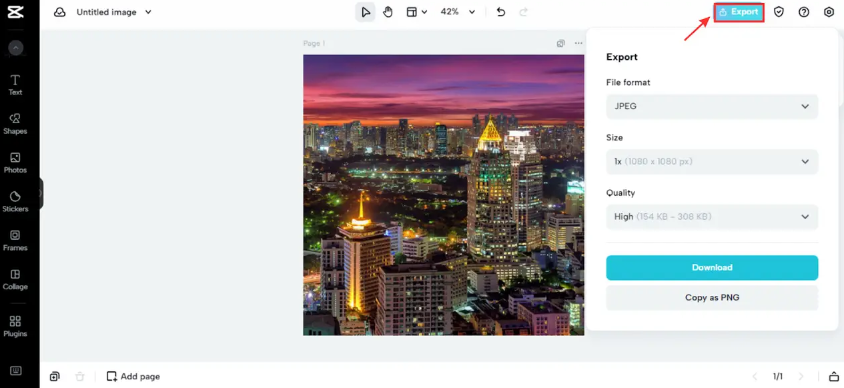Open the settings gear icon
The image size is (844, 388).
point(829,12)
